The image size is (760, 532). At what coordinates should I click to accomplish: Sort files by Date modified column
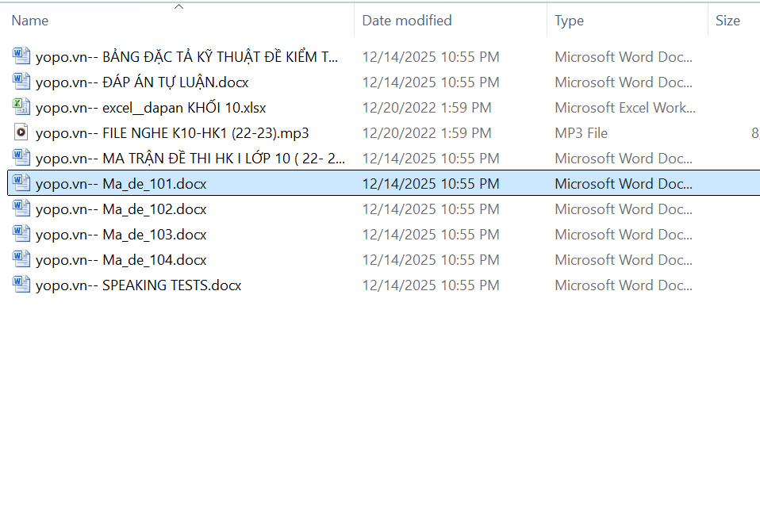(x=406, y=21)
